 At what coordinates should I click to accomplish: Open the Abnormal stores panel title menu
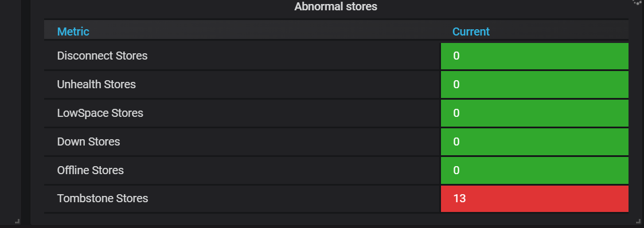pyautogui.click(x=335, y=6)
